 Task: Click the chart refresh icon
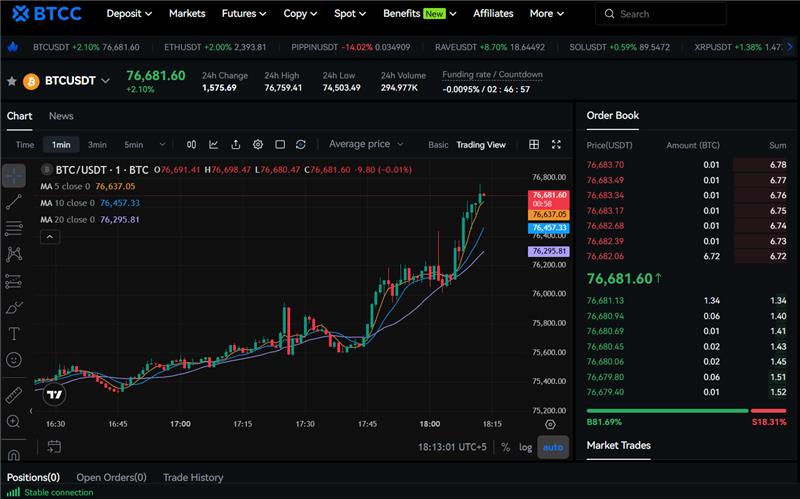point(301,145)
